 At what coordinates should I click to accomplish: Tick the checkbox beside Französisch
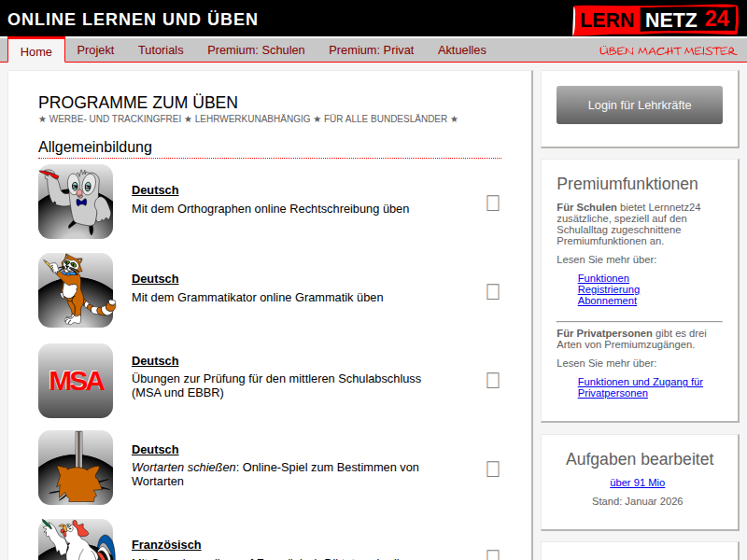tap(493, 555)
